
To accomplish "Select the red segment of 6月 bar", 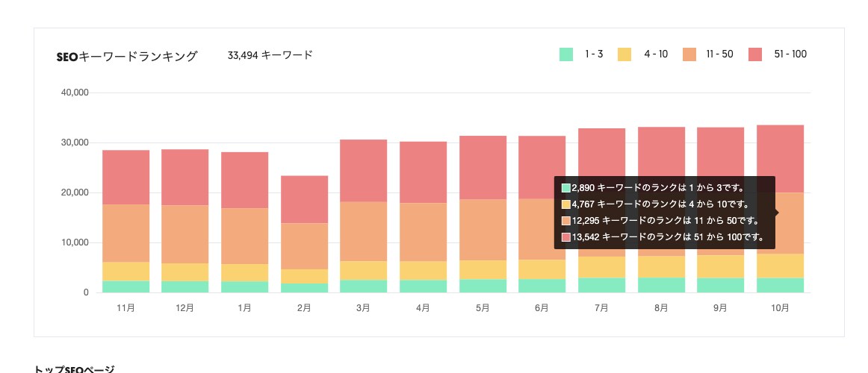I will (542, 167).
